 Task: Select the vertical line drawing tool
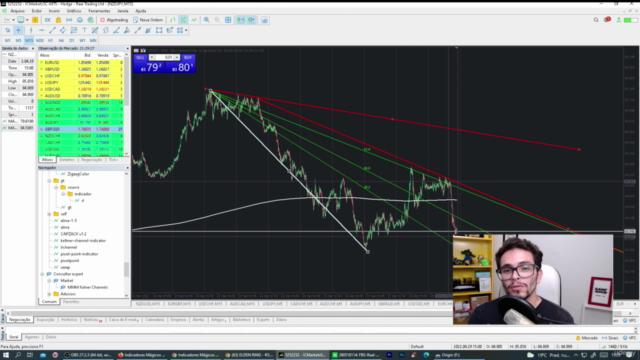[x=31, y=30]
